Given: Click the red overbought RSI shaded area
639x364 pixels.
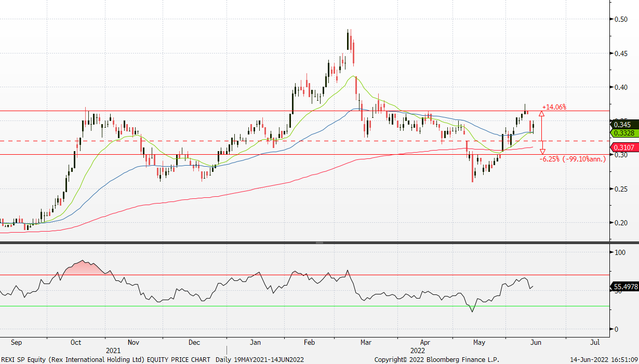Looking at the screenshot, I should pyautogui.click(x=83, y=268).
